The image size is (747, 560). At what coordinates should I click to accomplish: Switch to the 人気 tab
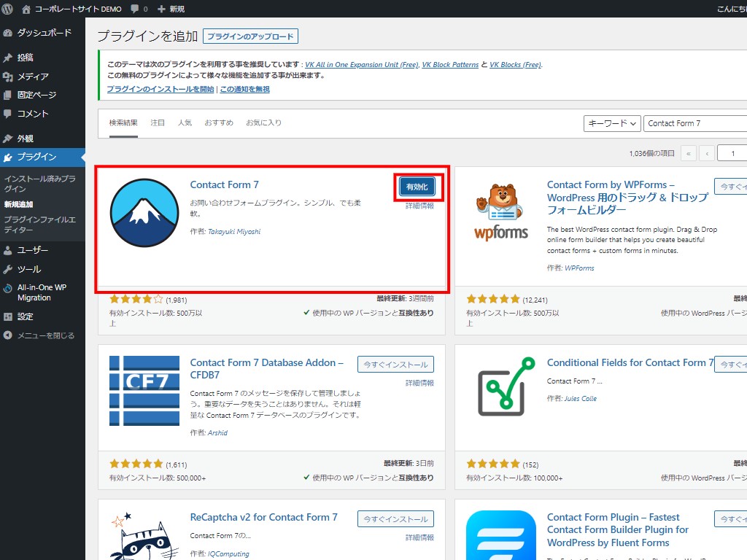click(185, 122)
